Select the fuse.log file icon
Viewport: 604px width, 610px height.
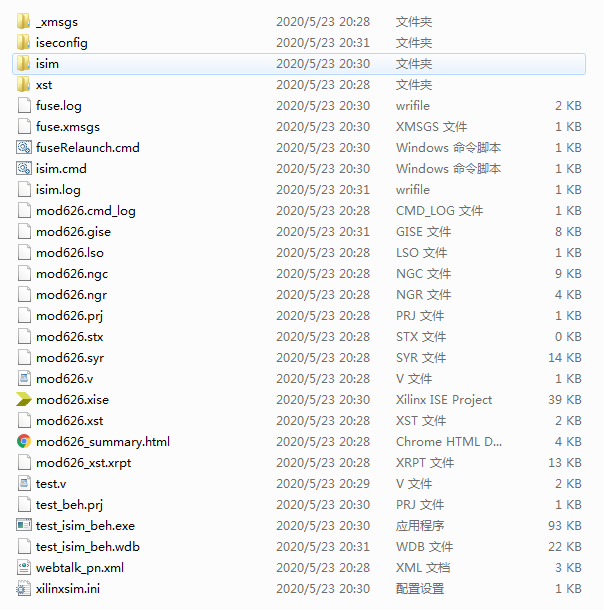tap(24, 105)
